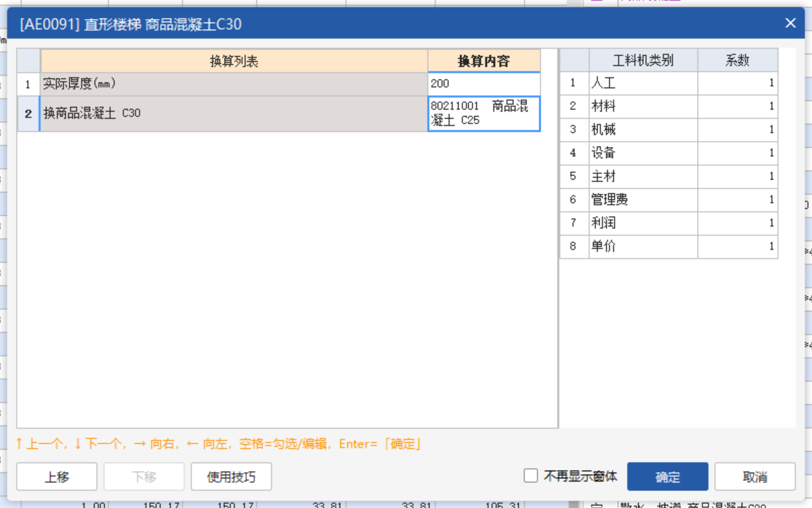Click the 换算内容 column header
Screen dimensions: 812x508
(x=484, y=61)
